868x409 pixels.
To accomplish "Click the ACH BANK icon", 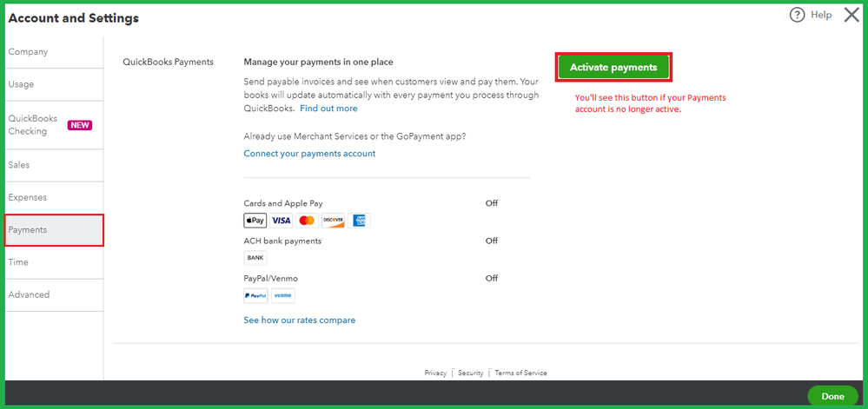I will (255, 258).
